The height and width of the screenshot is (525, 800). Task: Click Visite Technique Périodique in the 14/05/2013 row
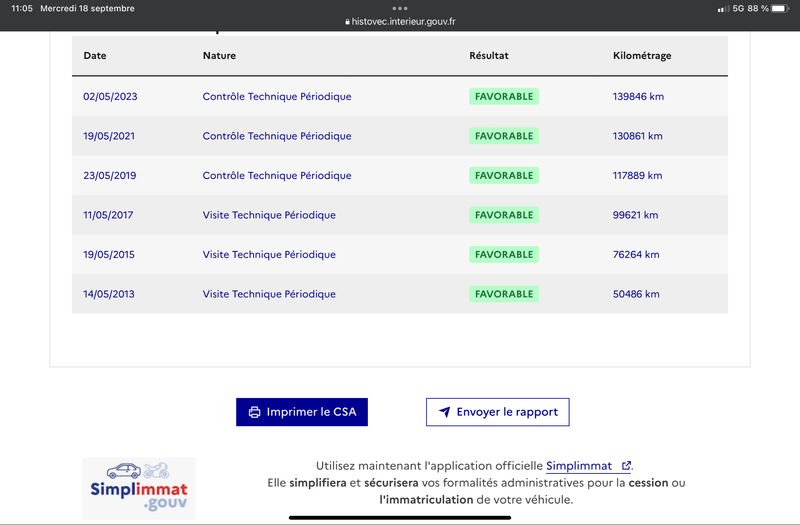pyautogui.click(x=269, y=294)
